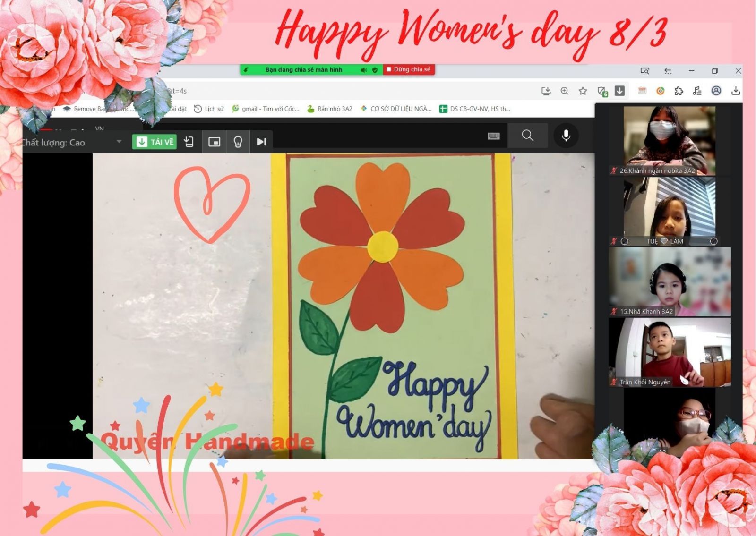Bookmark this page with the star icon
Image resolution: width=756 pixels, height=536 pixels.
point(583,91)
